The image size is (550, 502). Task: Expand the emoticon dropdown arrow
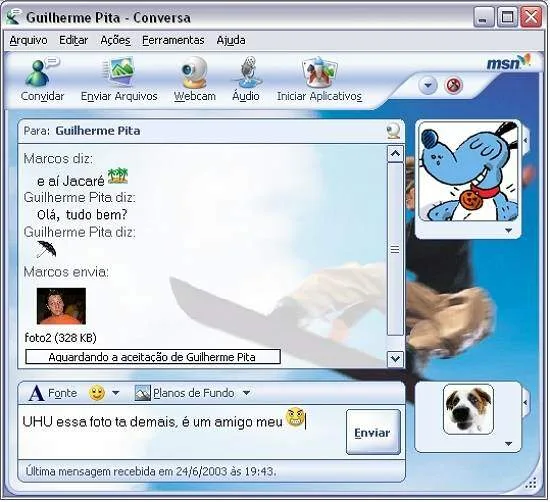pos(116,393)
